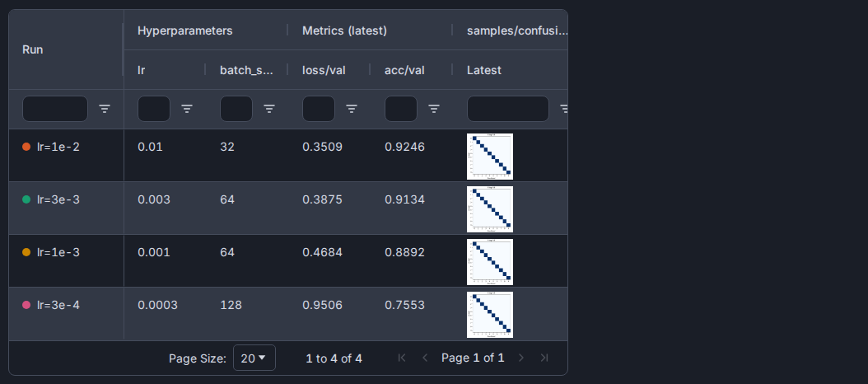Click loss/val value 0.9506
The width and height of the screenshot is (868, 384).
tap(322, 305)
